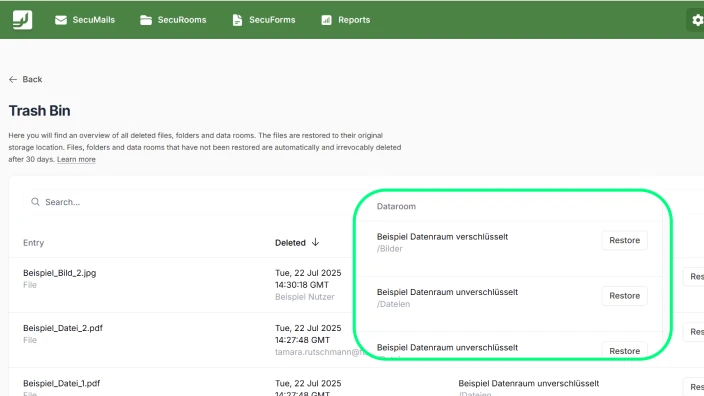The width and height of the screenshot is (704, 396).
Task: Open the SecuRooms section
Action: (173, 20)
